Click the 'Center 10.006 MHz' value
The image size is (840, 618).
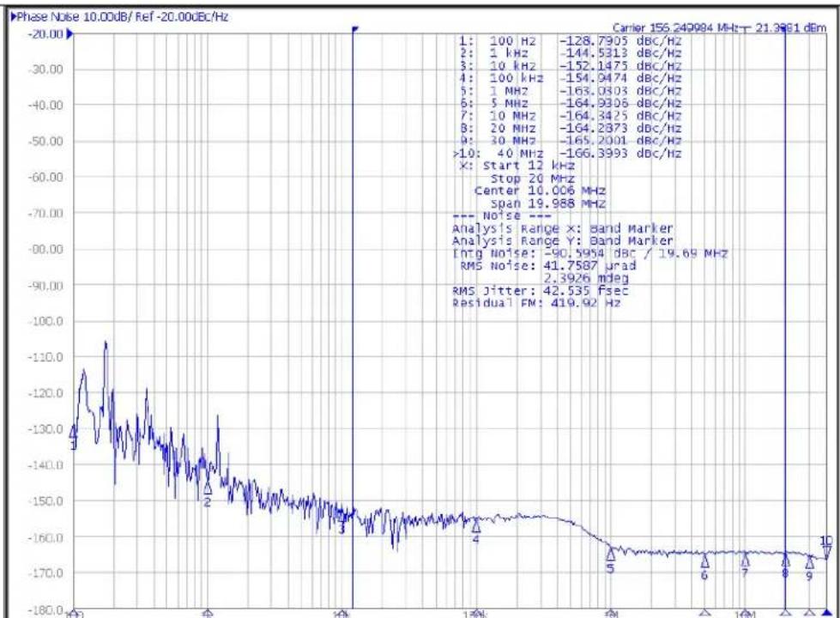click(x=540, y=191)
